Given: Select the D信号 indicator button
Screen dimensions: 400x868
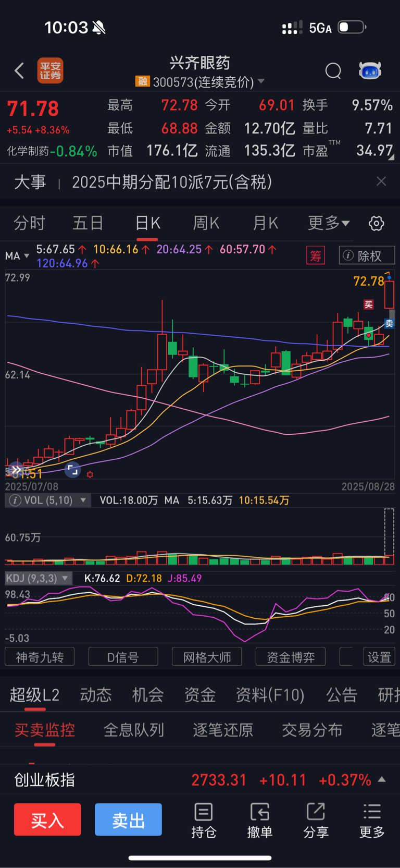Looking at the screenshot, I should [123, 657].
